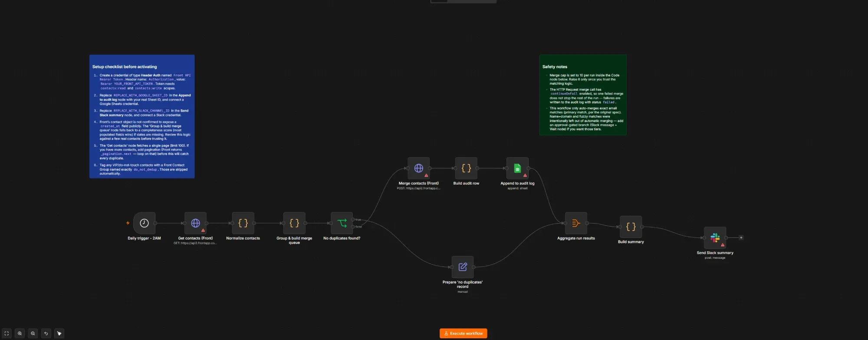Image resolution: width=868 pixels, height=340 pixels.
Task: Select the Send Slack summary node
Action: coord(715,238)
